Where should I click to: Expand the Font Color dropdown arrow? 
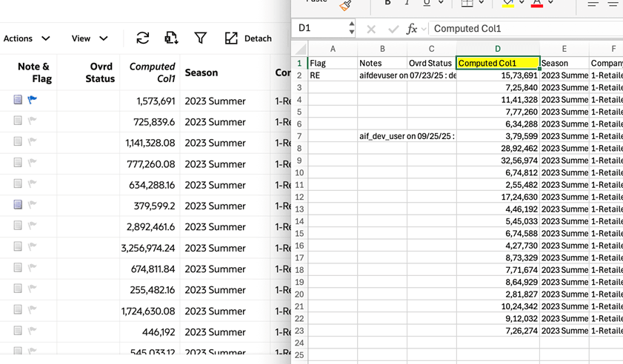coord(550,2)
